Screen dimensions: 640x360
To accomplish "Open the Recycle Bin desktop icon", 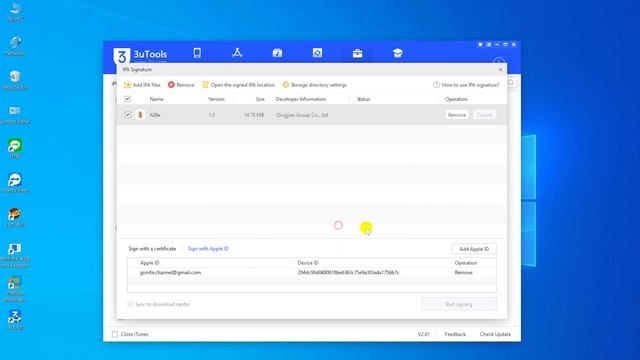I will [15, 80].
